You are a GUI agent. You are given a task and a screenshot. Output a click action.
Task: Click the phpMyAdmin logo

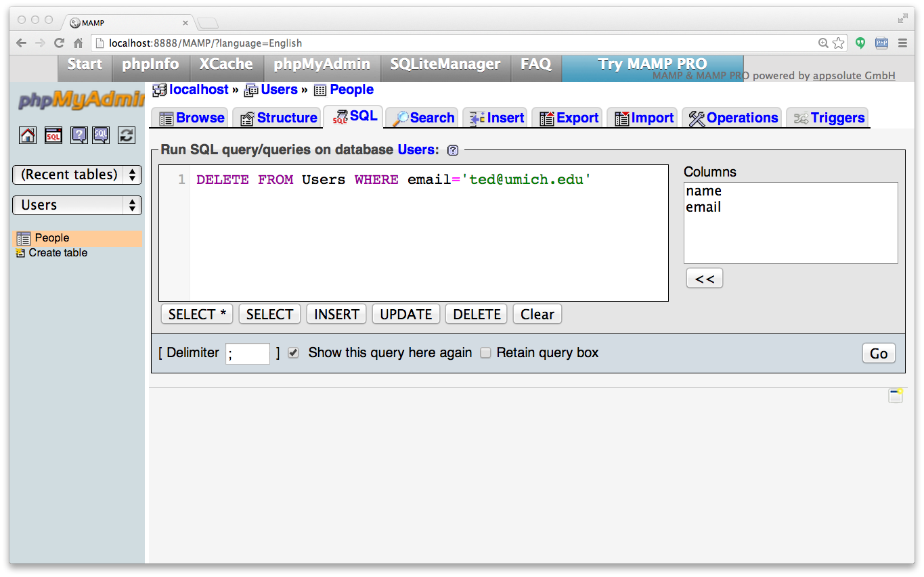tap(81, 101)
